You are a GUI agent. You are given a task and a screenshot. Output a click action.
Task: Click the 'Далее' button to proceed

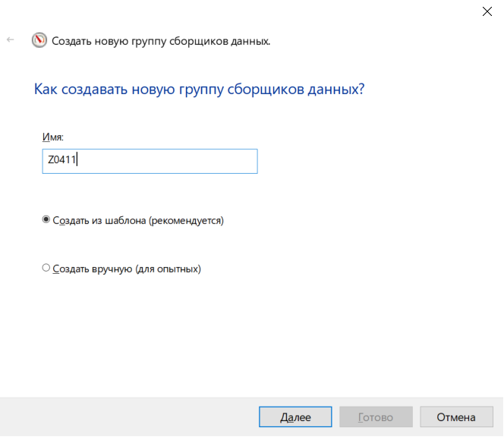[x=295, y=417]
